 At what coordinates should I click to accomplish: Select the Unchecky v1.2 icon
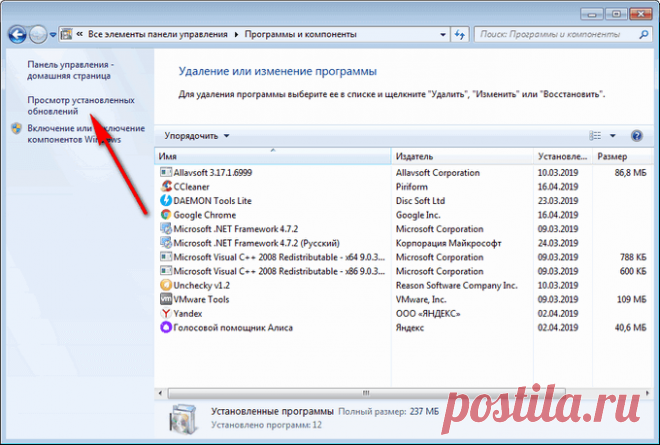(166, 285)
